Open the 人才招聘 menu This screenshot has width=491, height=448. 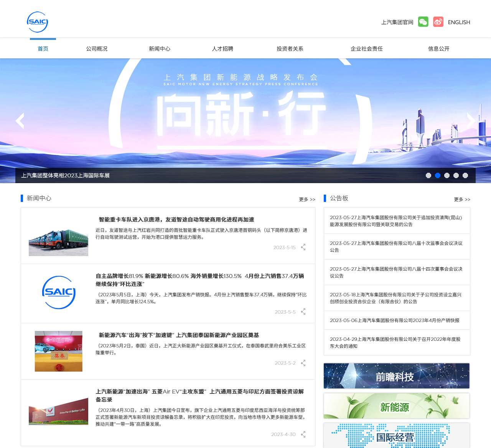click(222, 49)
